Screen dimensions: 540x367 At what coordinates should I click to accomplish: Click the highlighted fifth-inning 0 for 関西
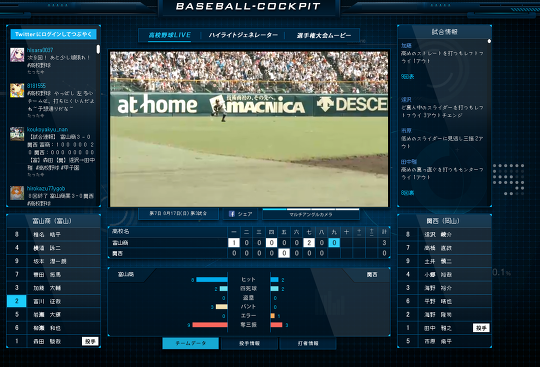[x=284, y=253]
